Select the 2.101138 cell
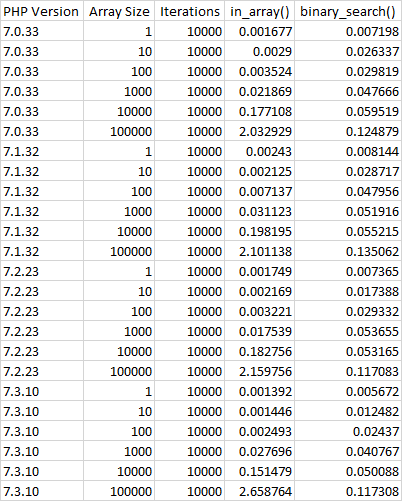 (x=260, y=251)
